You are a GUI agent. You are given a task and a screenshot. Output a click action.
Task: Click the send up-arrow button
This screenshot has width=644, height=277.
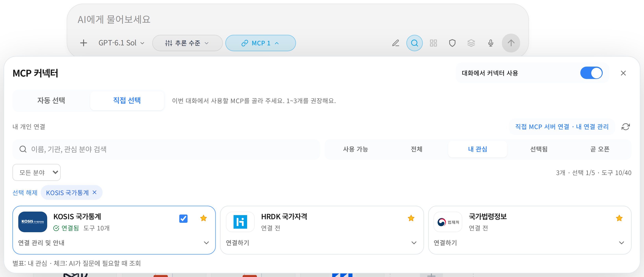pyautogui.click(x=511, y=43)
